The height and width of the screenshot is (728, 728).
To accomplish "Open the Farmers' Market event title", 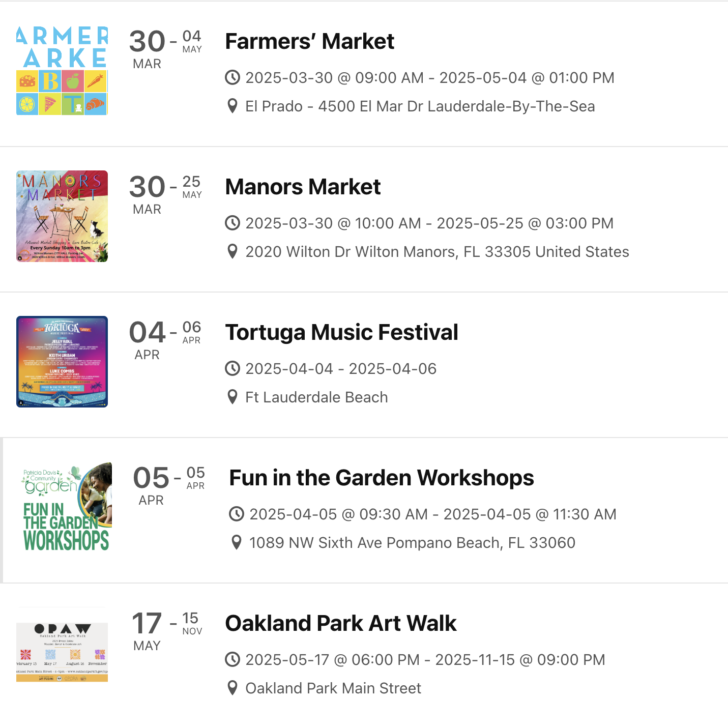I will point(309,41).
